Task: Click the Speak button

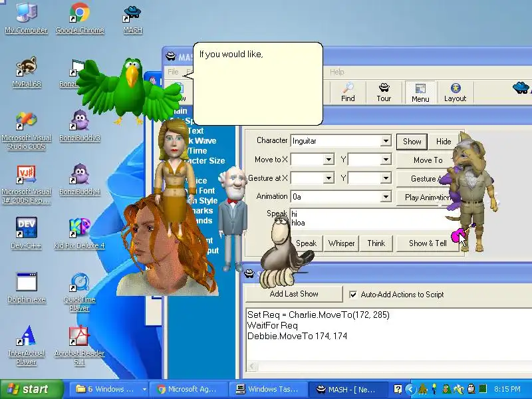Action: click(x=306, y=243)
